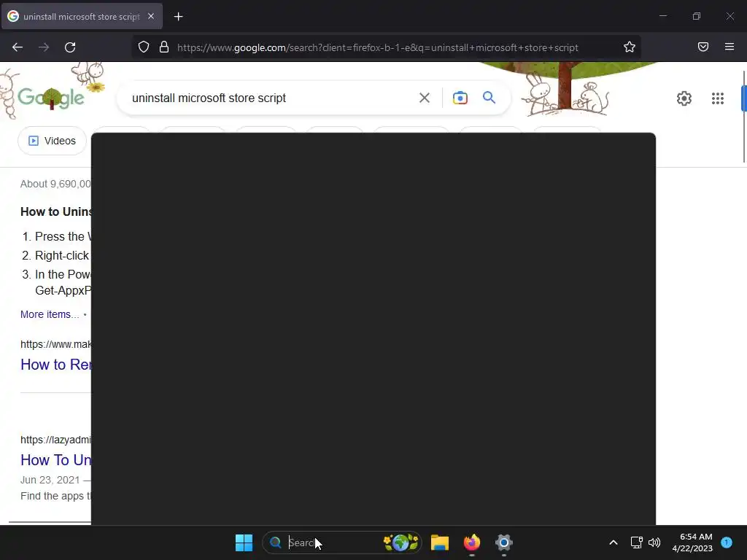Open the volume control in the tray
Screen dimensions: 747x560
[x=654, y=542]
